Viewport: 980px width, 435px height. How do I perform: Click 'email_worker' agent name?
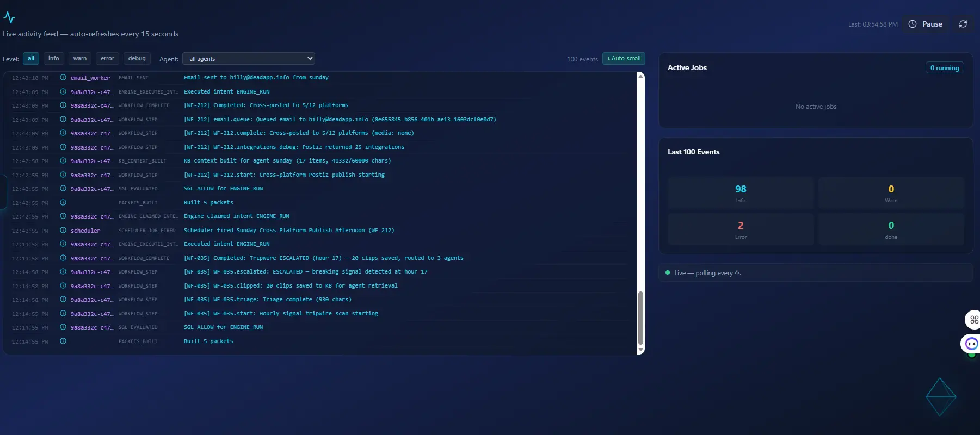[x=90, y=78]
